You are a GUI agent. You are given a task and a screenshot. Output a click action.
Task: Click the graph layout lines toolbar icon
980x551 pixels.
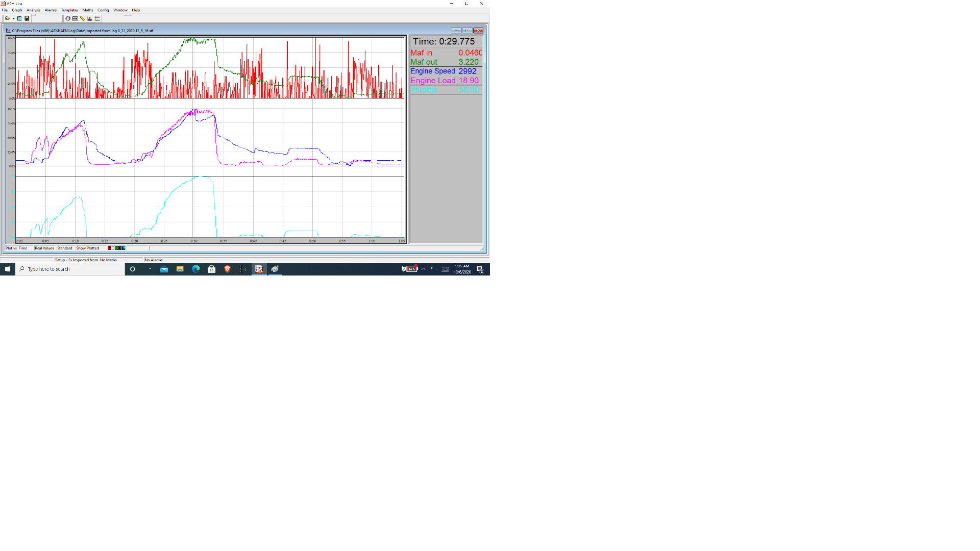[97, 18]
